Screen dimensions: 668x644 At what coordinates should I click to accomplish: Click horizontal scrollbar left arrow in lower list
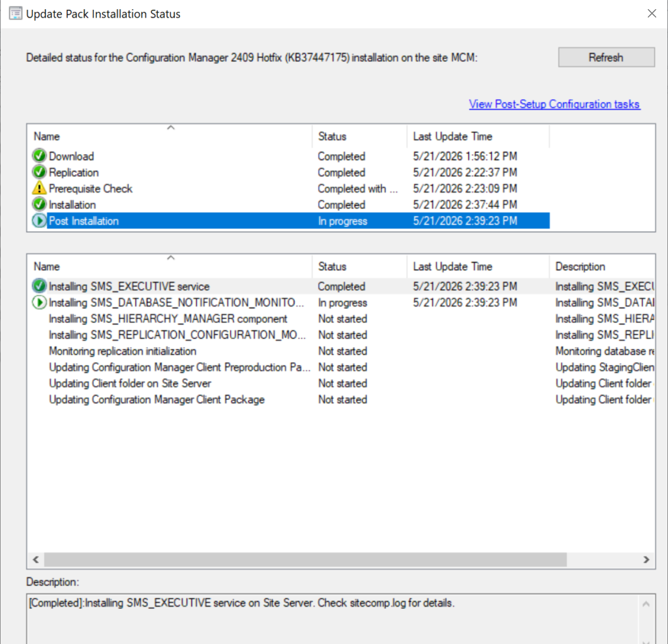36,560
